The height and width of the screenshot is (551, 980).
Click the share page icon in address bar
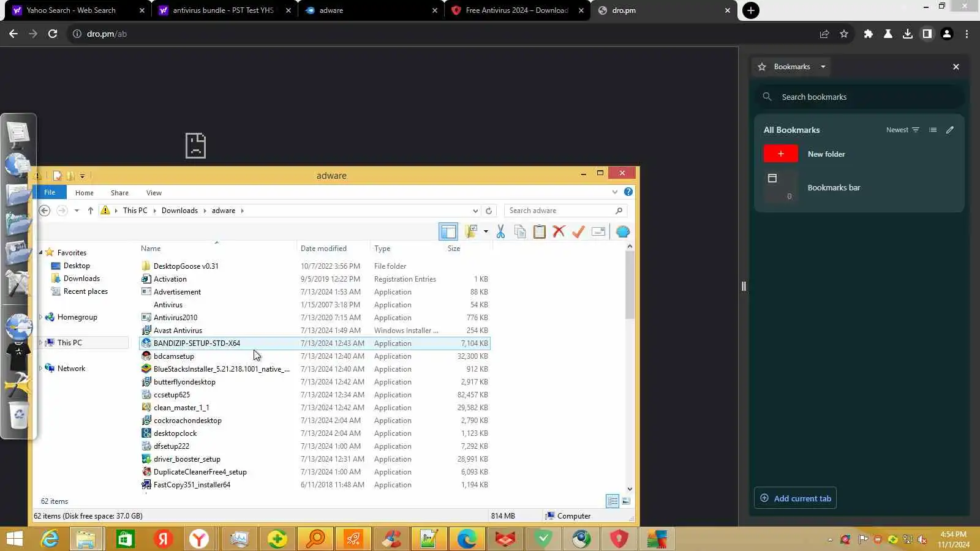click(824, 34)
